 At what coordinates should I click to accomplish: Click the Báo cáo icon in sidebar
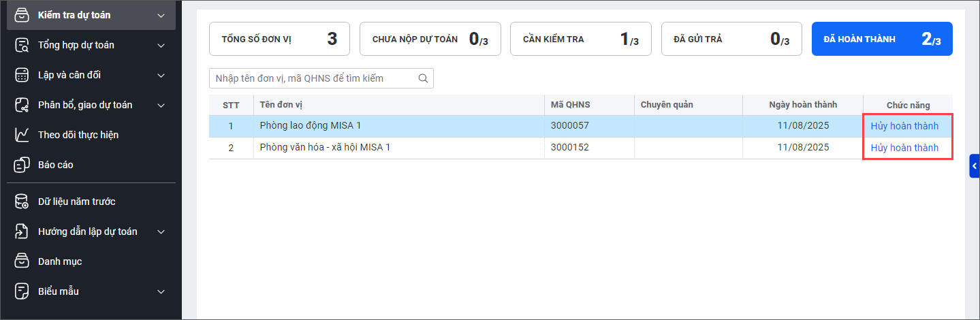click(22, 165)
